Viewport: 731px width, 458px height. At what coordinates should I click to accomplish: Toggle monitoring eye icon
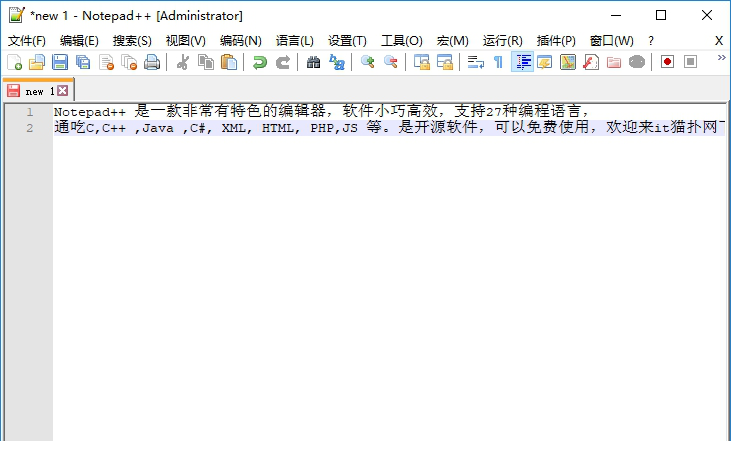(637, 62)
